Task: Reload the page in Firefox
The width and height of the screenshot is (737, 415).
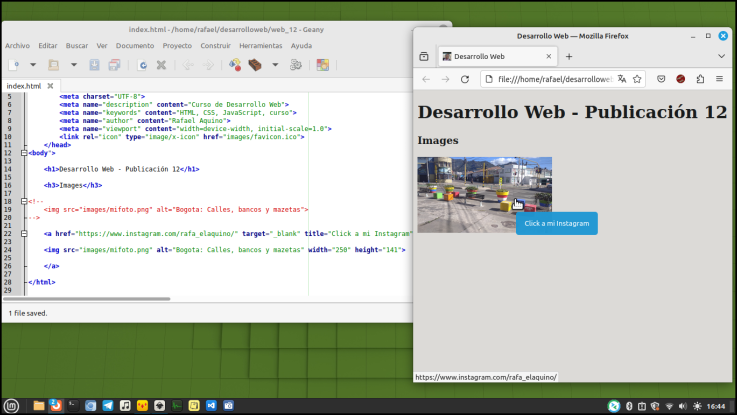Action: click(465, 79)
